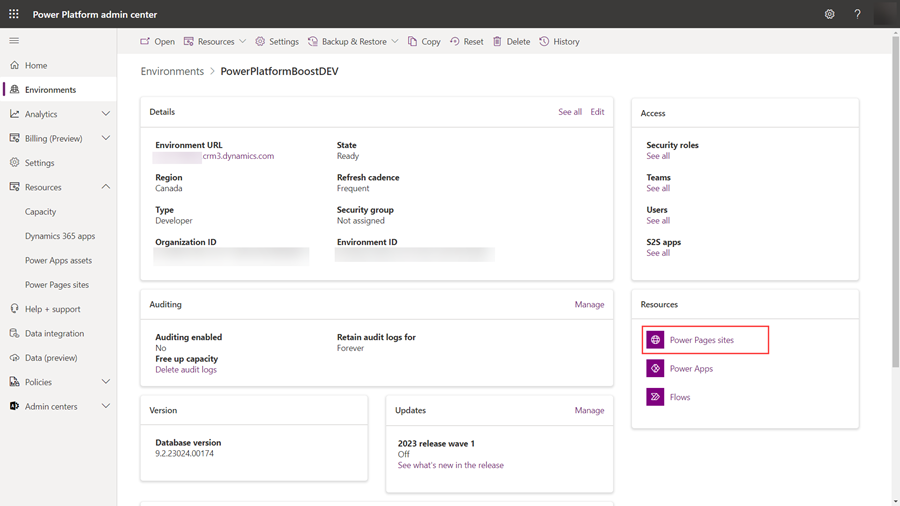This screenshot has width=900, height=506.
Task: Click the Environments breadcrumb link
Action: pos(172,71)
